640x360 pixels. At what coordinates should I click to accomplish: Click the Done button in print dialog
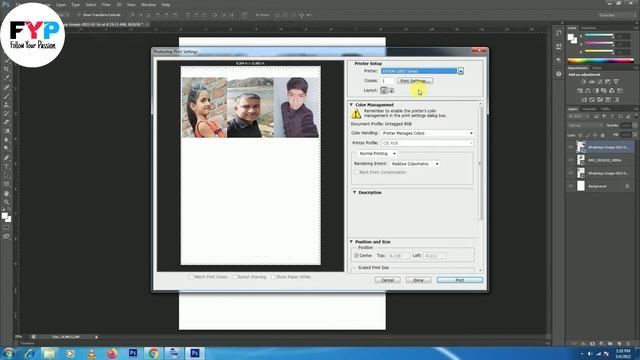(x=418, y=280)
